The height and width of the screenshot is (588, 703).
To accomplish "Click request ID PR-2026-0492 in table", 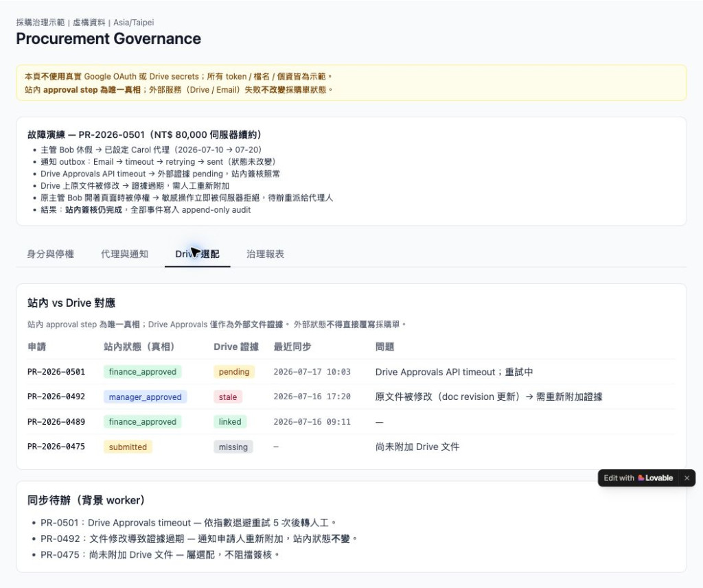I will [x=56, y=397].
